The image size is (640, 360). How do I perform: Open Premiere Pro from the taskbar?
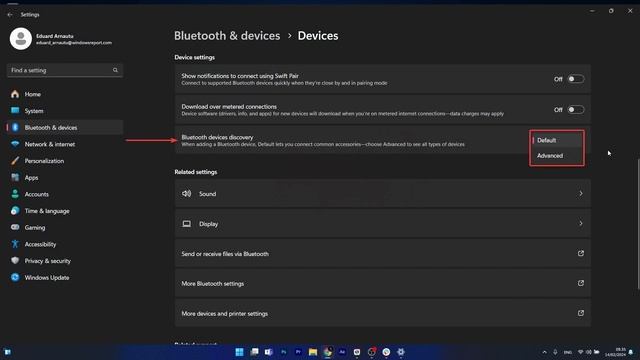pos(298,352)
